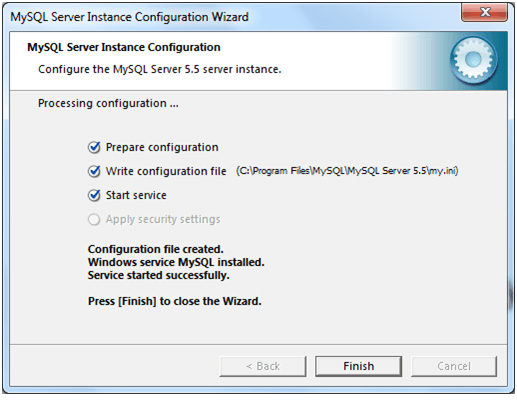Screen dimensions: 517x400
Task: Click the Configuration file created message
Action: [156, 249]
